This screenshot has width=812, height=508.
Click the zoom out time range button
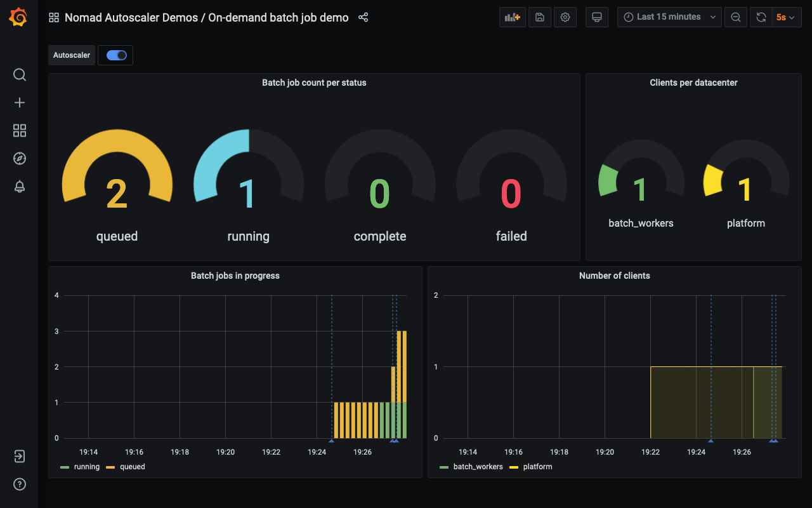tap(736, 17)
